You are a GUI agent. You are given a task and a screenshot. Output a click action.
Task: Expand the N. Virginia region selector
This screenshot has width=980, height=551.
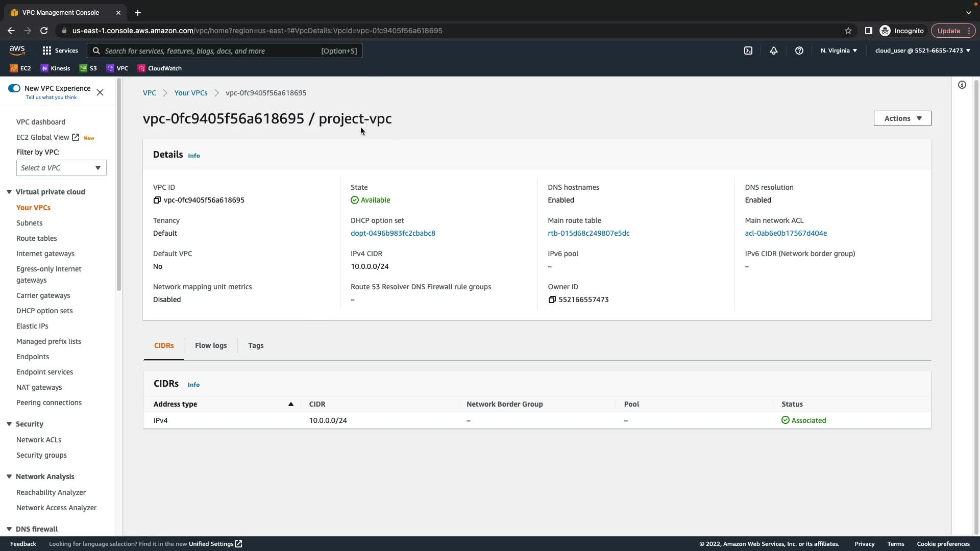pos(839,51)
